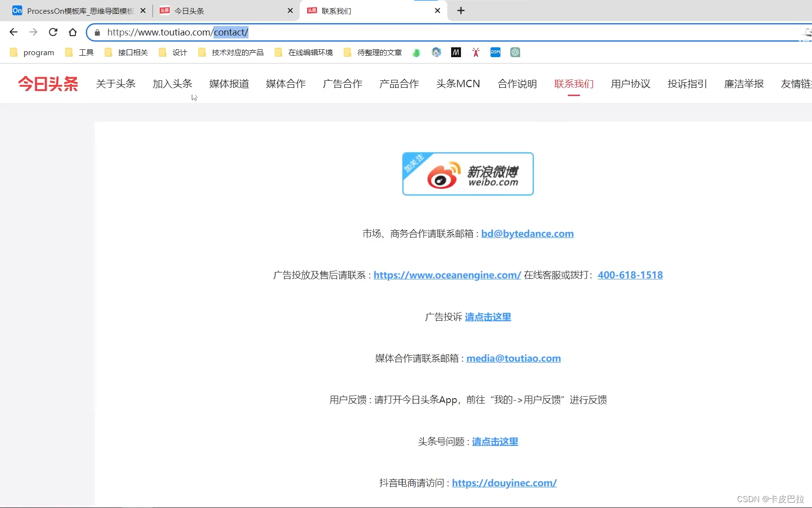The image size is (812, 508).
Task: Open 产品合作 navigation item
Action: [x=399, y=84]
